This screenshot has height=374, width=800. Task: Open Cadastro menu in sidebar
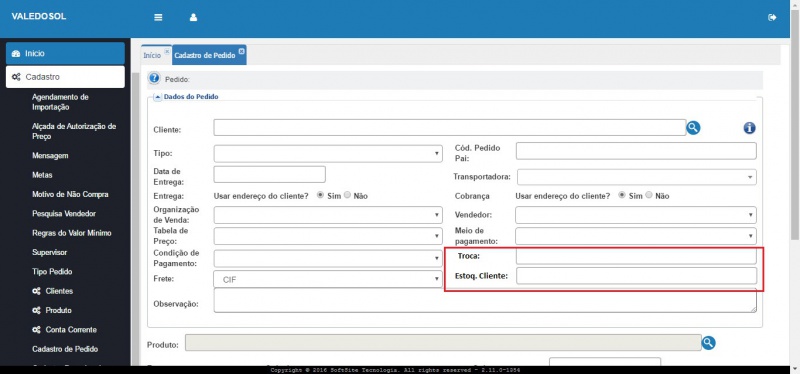pyautogui.click(x=65, y=77)
